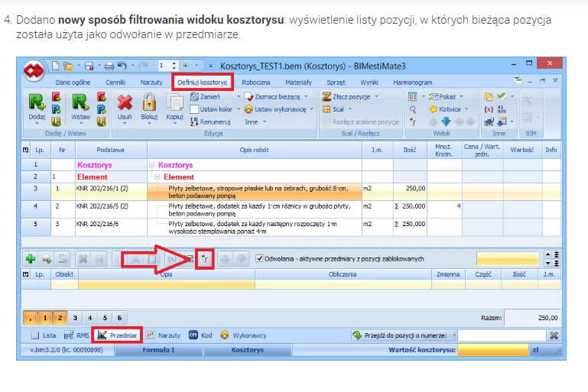Click the Obliczenia column header in przedmiar
The height and width of the screenshot is (392, 588).
(343, 274)
